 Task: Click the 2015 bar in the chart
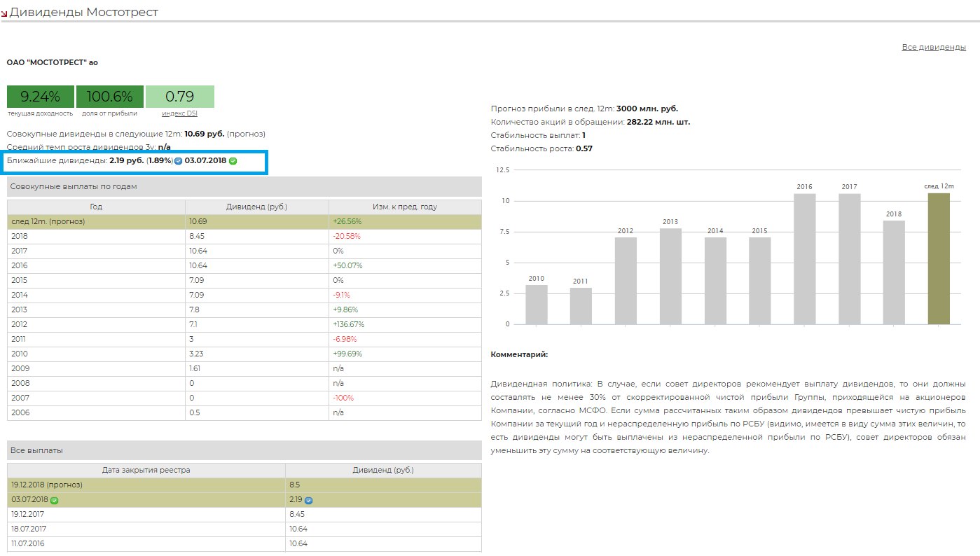[x=760, y=281]
